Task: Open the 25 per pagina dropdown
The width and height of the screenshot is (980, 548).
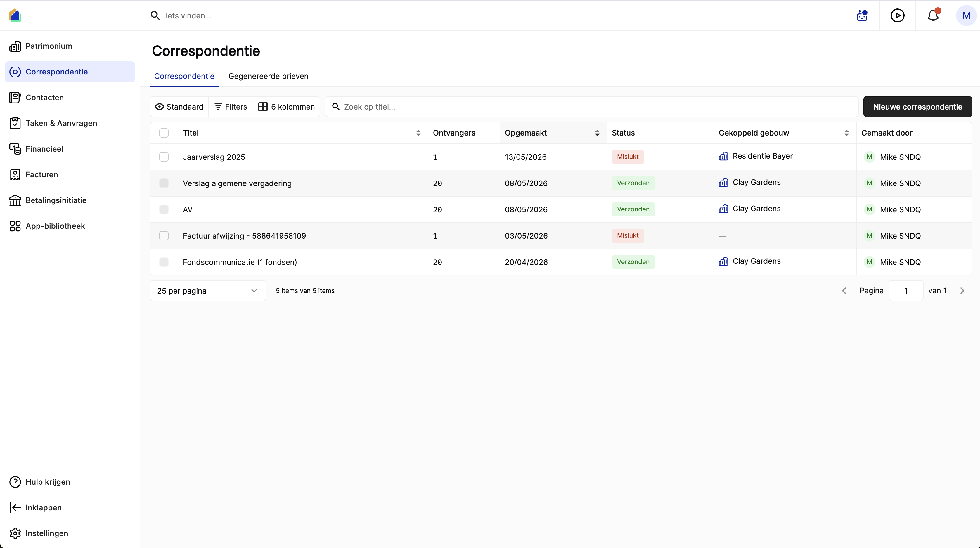Action: [x=208, y=291]
